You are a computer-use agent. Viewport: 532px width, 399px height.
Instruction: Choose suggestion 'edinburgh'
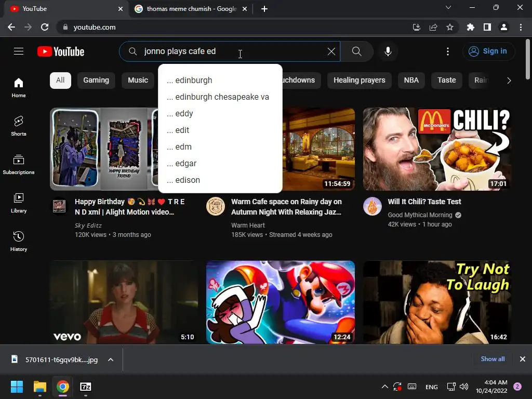point(220,81)
